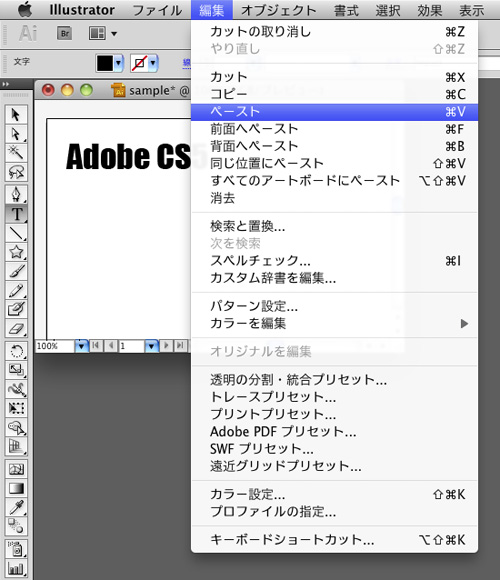Select the Star shape tool
Image resolution: width=500 pixels, height=580 pixels.
click(x=16, y=252)
